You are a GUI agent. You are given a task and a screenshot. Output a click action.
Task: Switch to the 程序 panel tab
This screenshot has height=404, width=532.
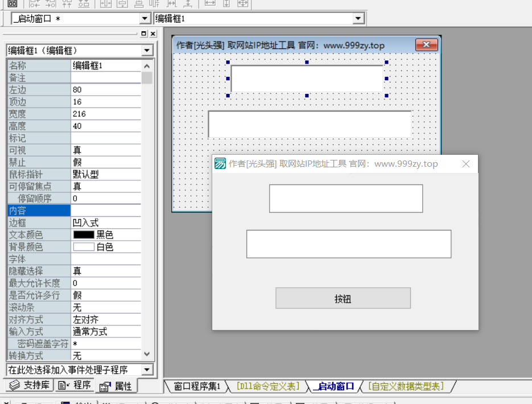click(75, 385)
